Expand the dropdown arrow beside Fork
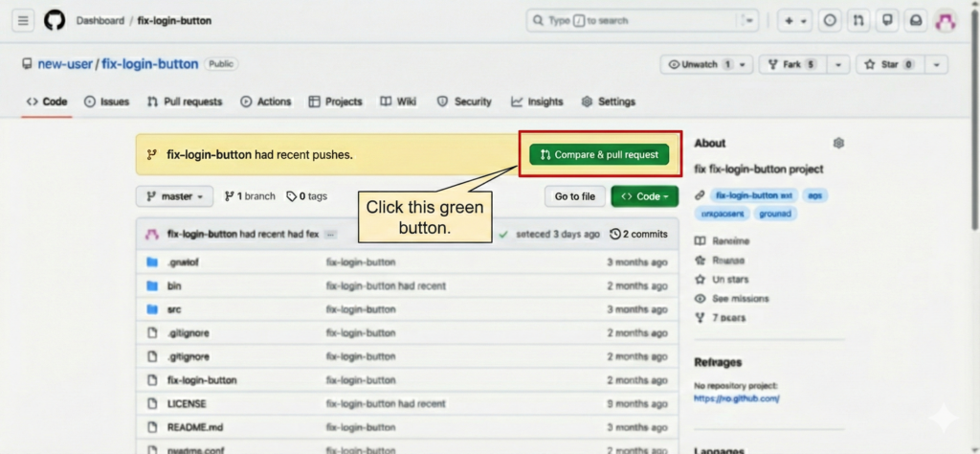Screen dimensions: 980x454 pos(838,64)
